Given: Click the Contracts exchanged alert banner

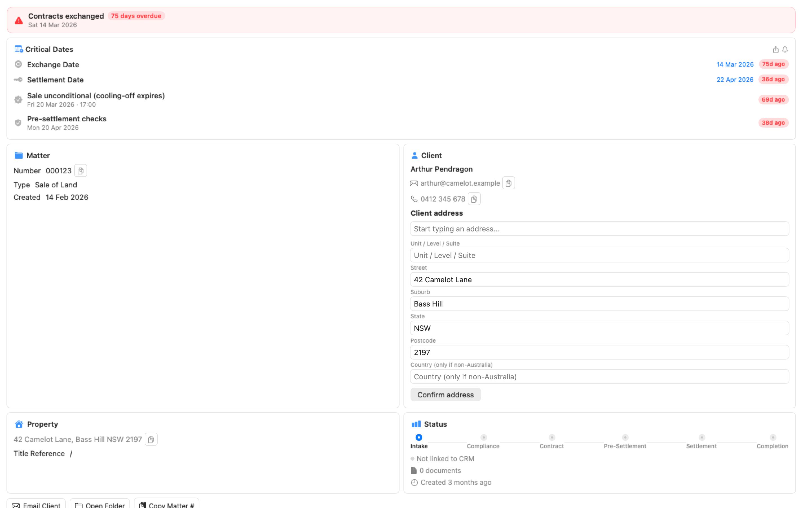Looking at the screenshot, I should pos(401,20).
